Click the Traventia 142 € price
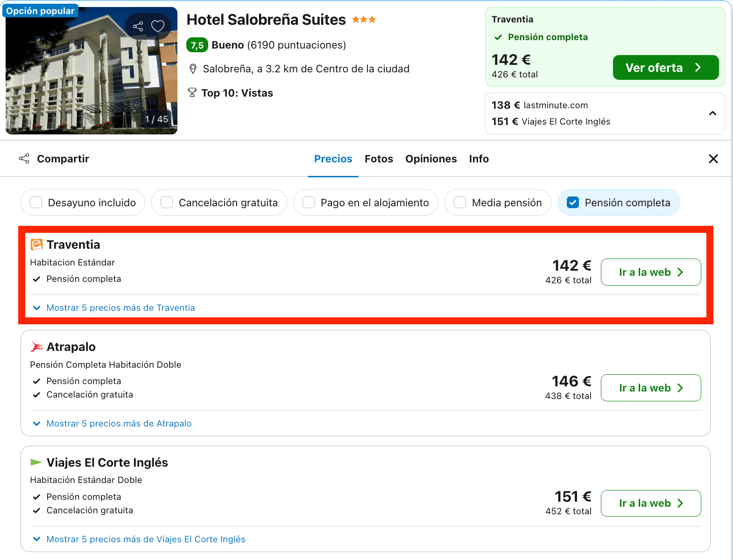 pyautogui.click(x=572, y=266)
